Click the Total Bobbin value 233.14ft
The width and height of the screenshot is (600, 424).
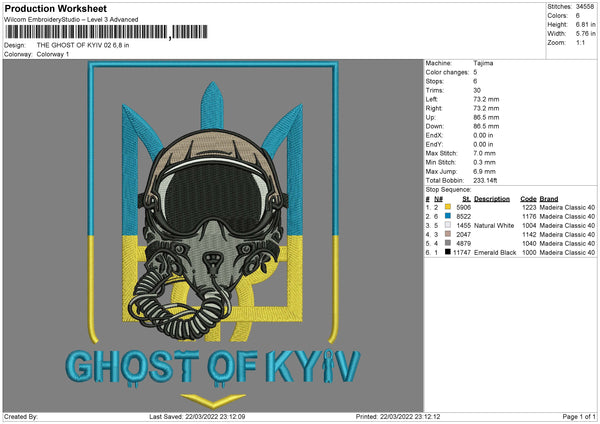(x=485, y=180)
